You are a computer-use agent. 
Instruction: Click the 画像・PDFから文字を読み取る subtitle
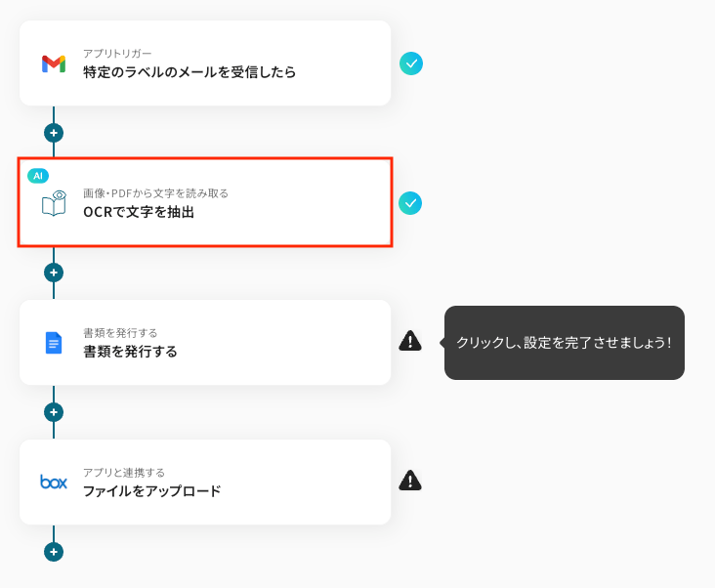[155, 193]
